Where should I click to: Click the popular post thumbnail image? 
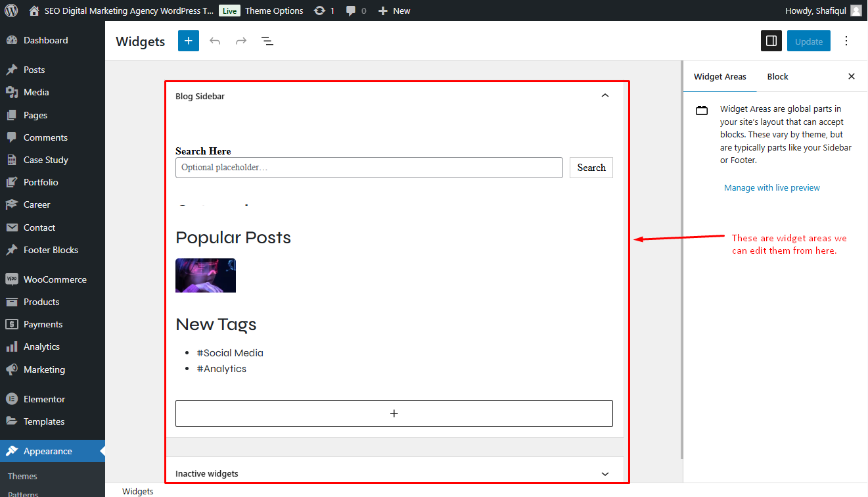(206, 275)
